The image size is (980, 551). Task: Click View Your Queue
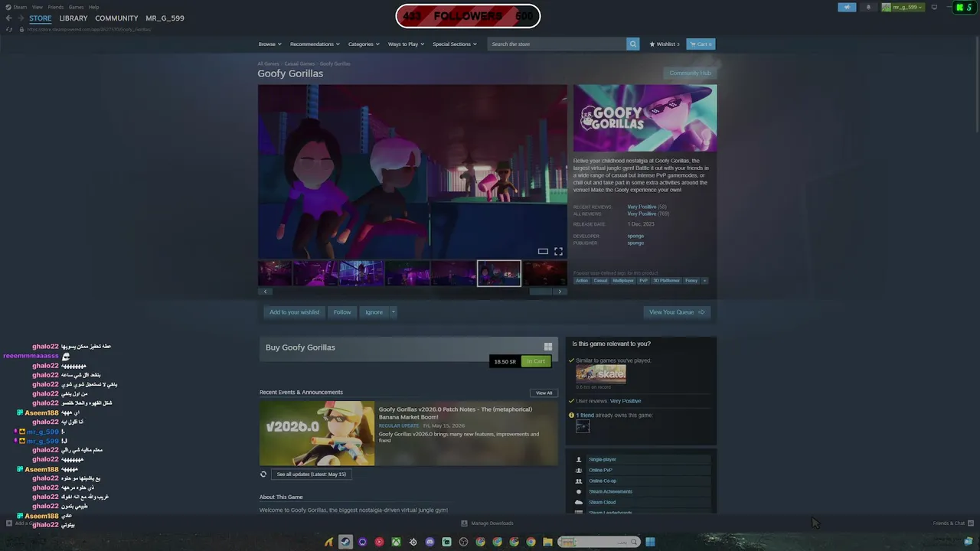[x=677, y=312]
